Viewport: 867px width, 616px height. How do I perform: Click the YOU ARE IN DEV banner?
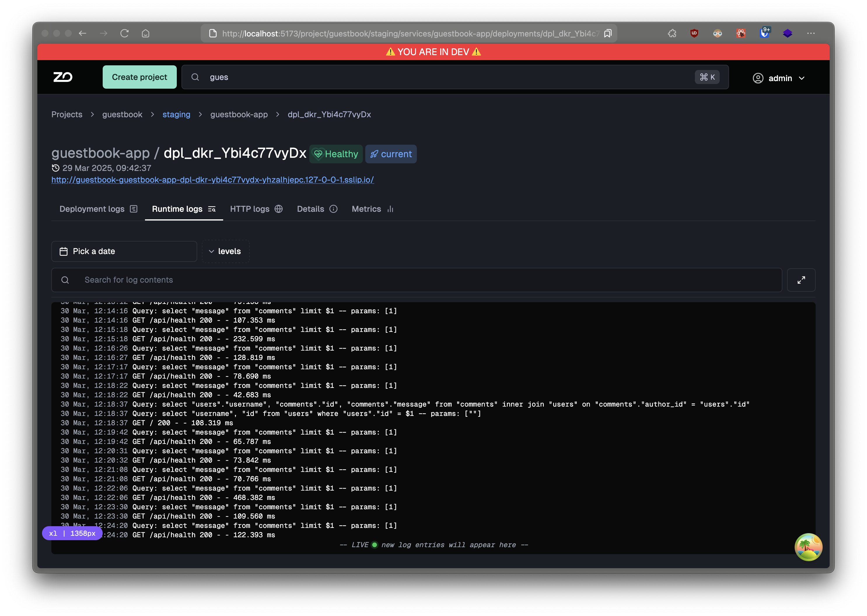433,52
